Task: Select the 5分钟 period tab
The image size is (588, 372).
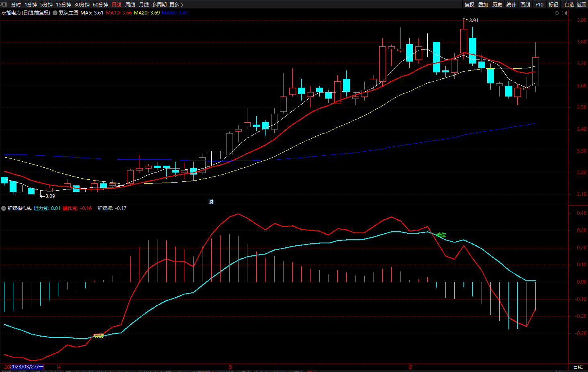Action: (46, 5)
